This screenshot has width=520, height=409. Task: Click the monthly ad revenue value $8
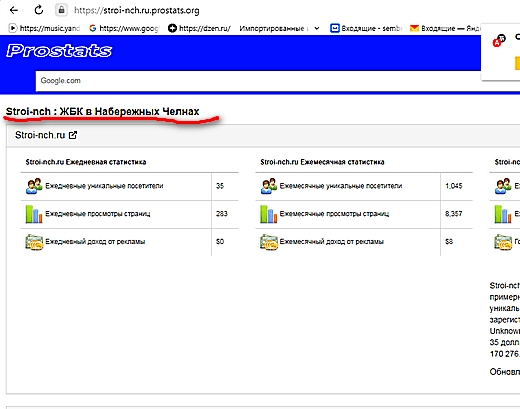[x=449, y=242]
